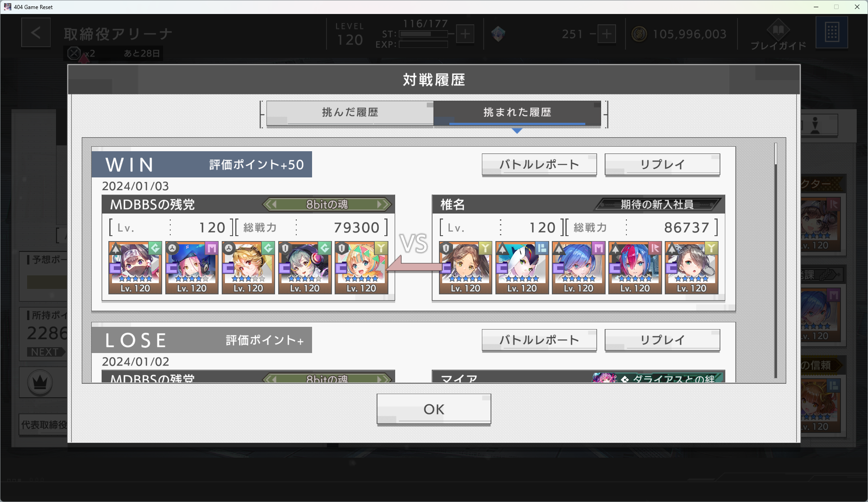The image size is (868, 502).
Task: Click the gold coin currency icon
Action: click(639, 34)
